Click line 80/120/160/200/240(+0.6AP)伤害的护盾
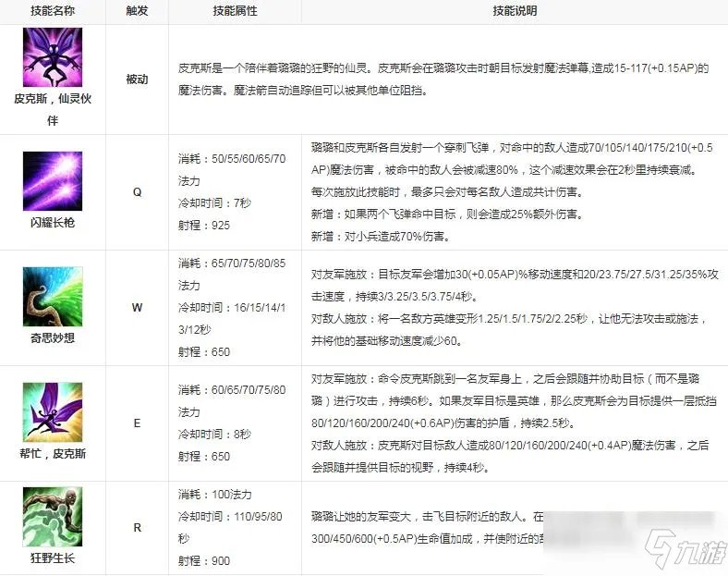The image size is (728, 576). (x=444, y=423)
